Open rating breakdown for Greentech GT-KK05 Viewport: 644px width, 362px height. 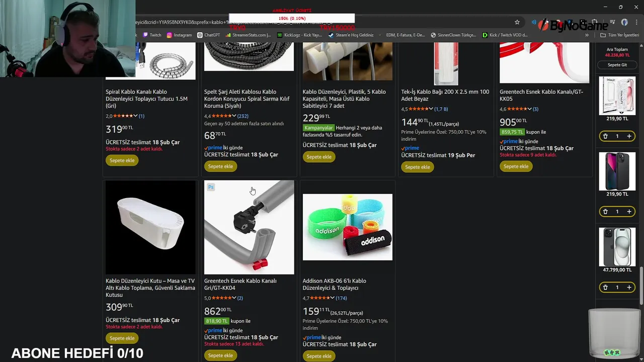click(x=529, y=109)
